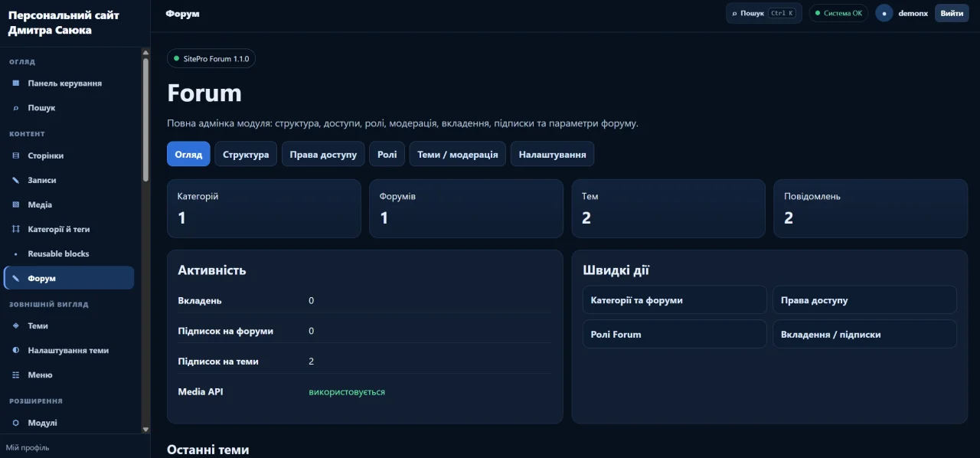Click the Підписок на теми row label

pos(218,361)
